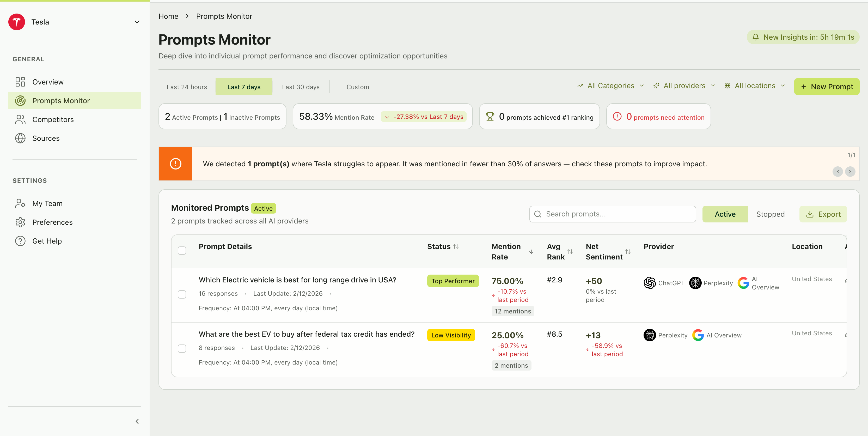Select the Prompts Monitor sidebar icon
Image resolution: width=868 pixels, height=436 pixels.
tap(20, 100)
